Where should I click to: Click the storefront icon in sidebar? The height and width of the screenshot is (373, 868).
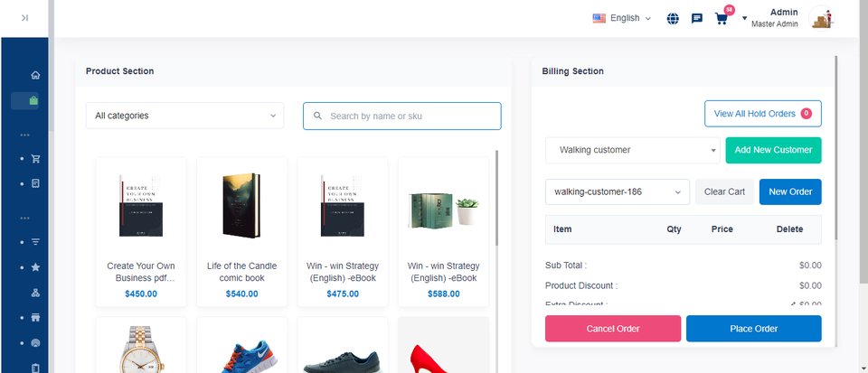point(35,318)
